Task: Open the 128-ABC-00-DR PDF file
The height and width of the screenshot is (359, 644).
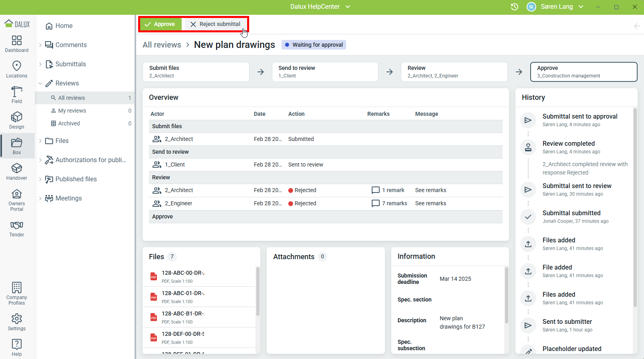Action: coord(182,276)
